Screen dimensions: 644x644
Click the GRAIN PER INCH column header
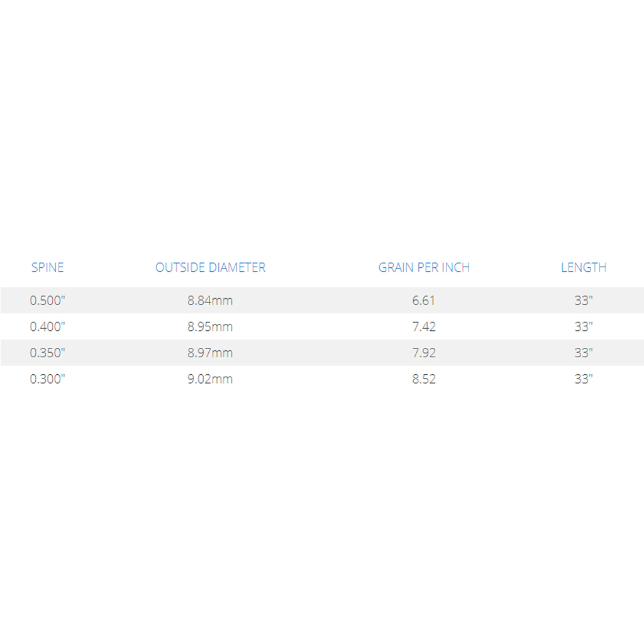(424, 267)
